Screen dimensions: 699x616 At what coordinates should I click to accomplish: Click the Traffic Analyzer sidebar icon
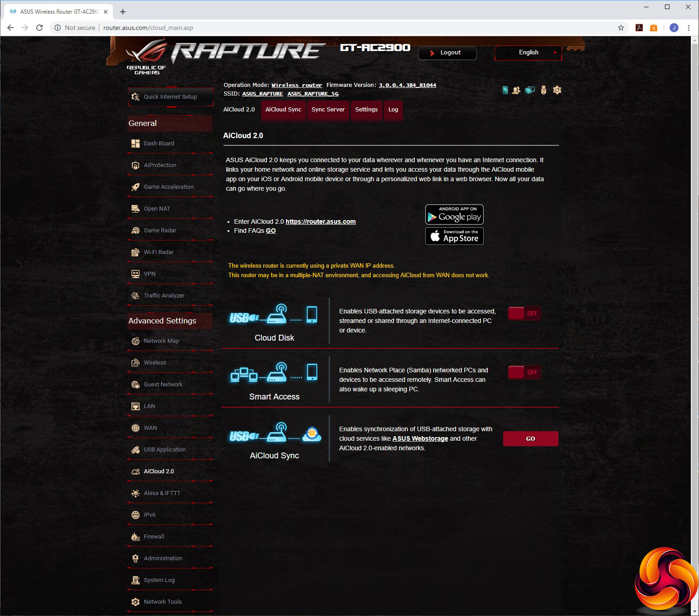click(135, 296)
